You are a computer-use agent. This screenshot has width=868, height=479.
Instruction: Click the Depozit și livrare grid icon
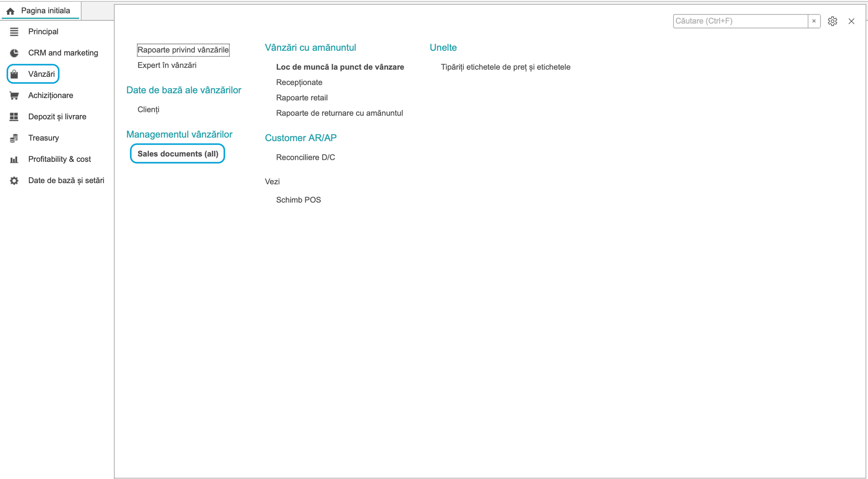coord(14,117)
